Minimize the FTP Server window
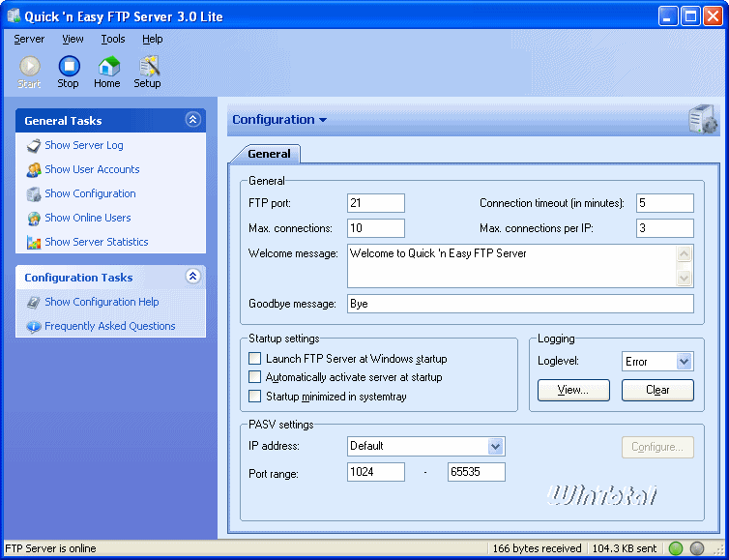 668,16
